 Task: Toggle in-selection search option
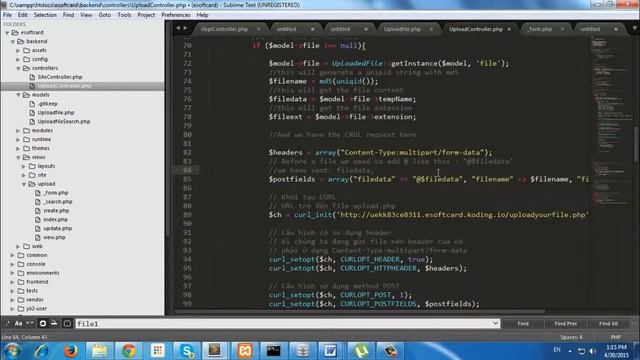click(x=54, y=324)
